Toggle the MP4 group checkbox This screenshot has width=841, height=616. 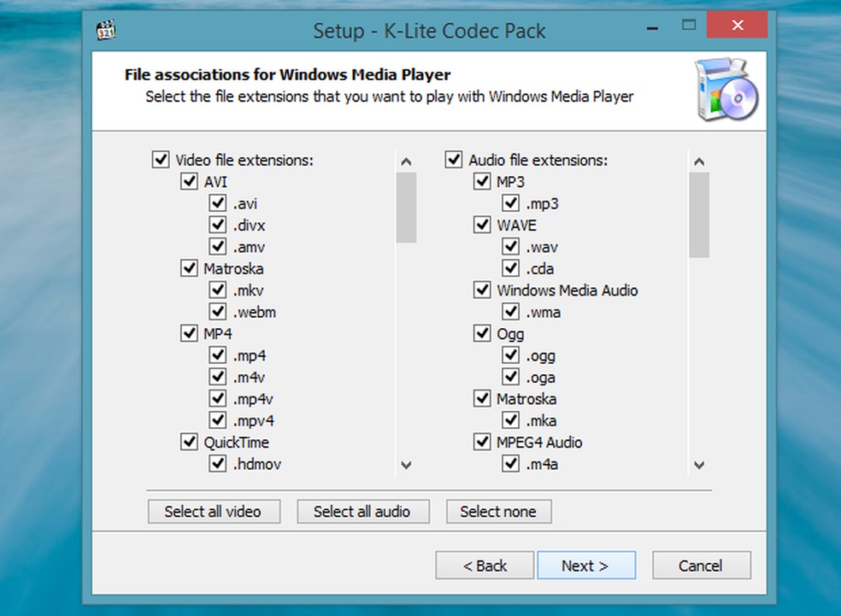pos(189,333)
